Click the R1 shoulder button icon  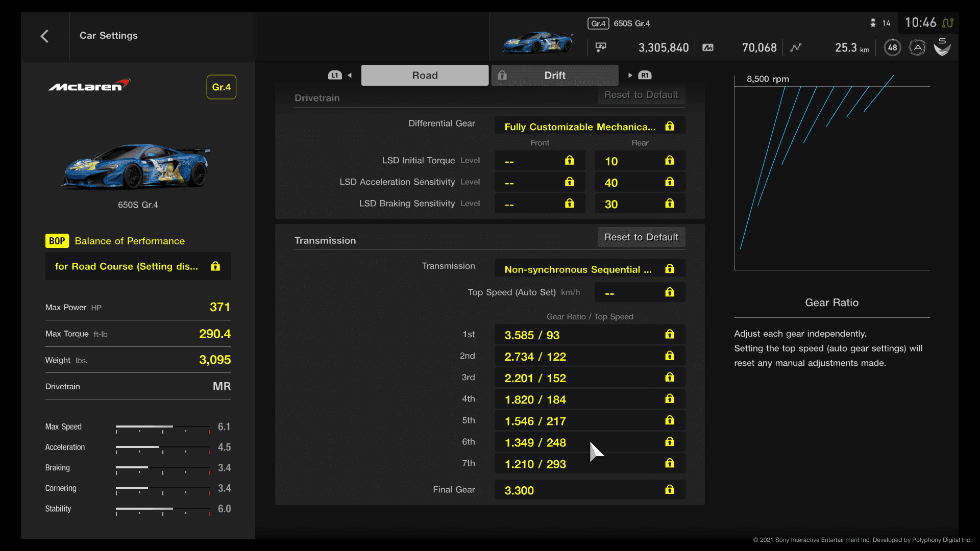coord(645,76)
